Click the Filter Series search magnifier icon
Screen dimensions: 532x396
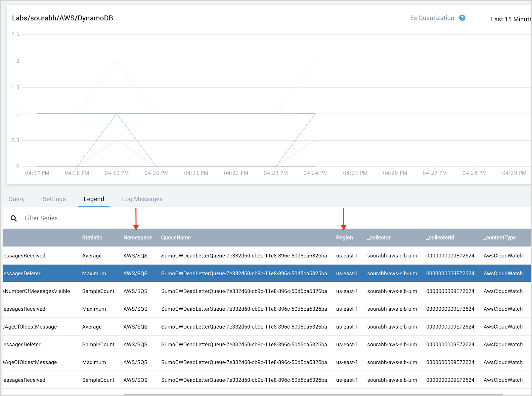pos(14,218)
